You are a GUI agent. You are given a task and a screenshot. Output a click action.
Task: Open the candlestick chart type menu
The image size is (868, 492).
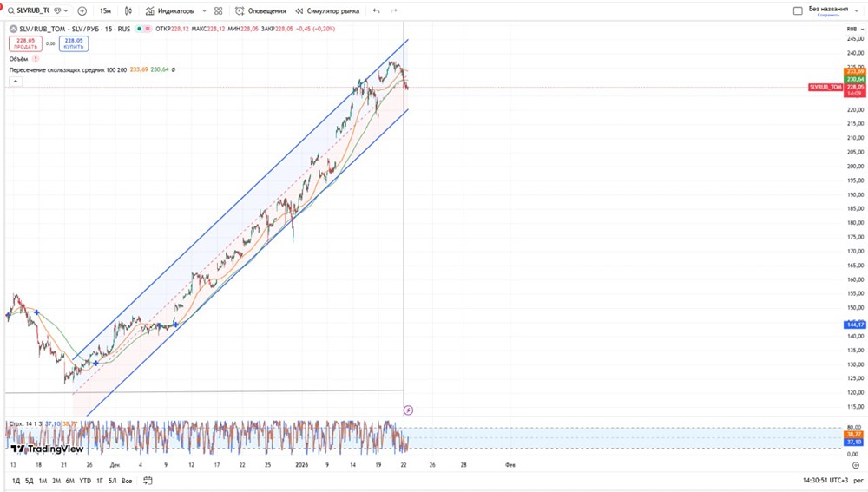128,11
